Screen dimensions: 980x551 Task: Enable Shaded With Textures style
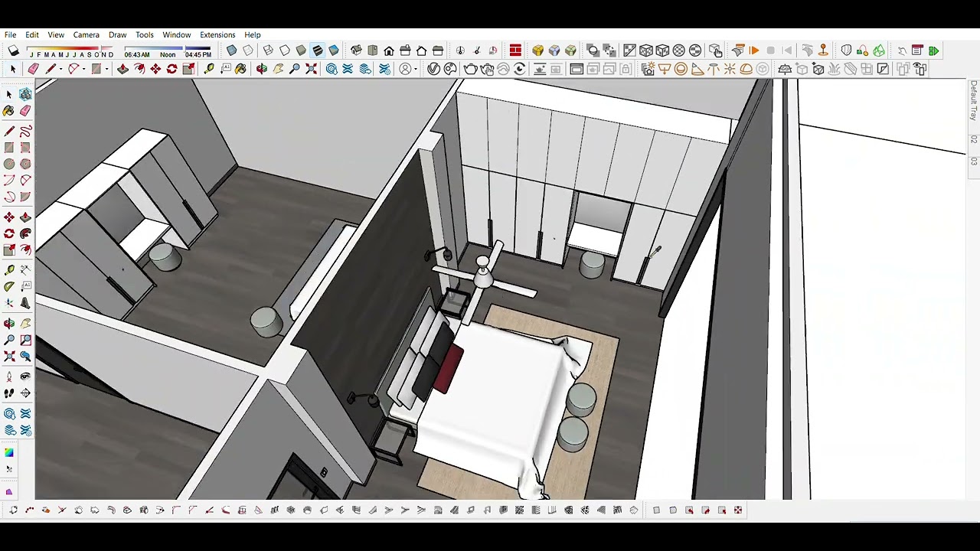[x=318, y=51]
